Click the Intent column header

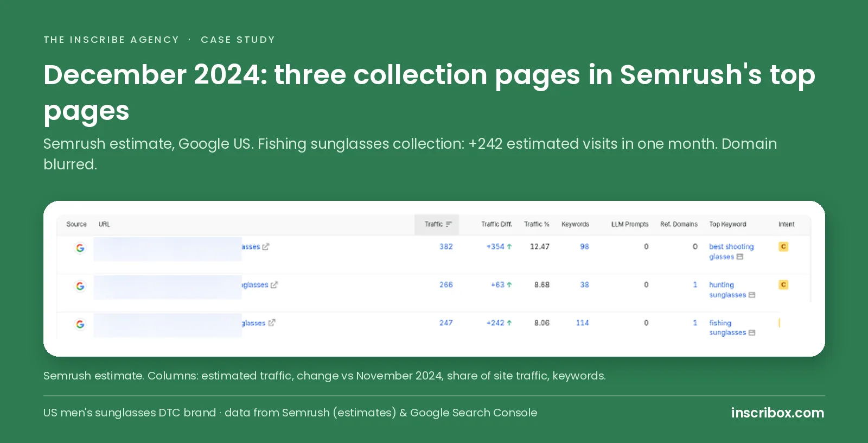pyautogui.click(x=787, y=224)
